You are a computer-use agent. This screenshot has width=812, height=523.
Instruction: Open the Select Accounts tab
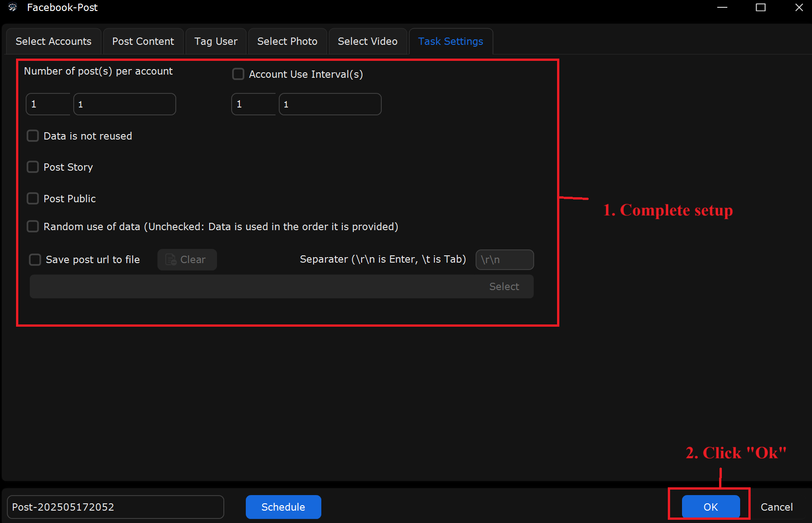point(54,41)
